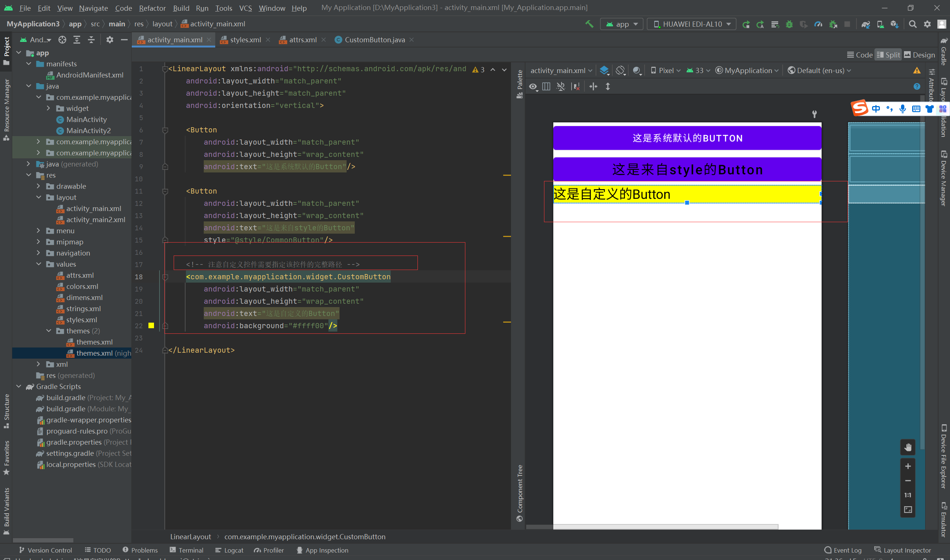Click Expand All in project panel
The height and width of the screenshot is (560, 950).
[77, 40]
